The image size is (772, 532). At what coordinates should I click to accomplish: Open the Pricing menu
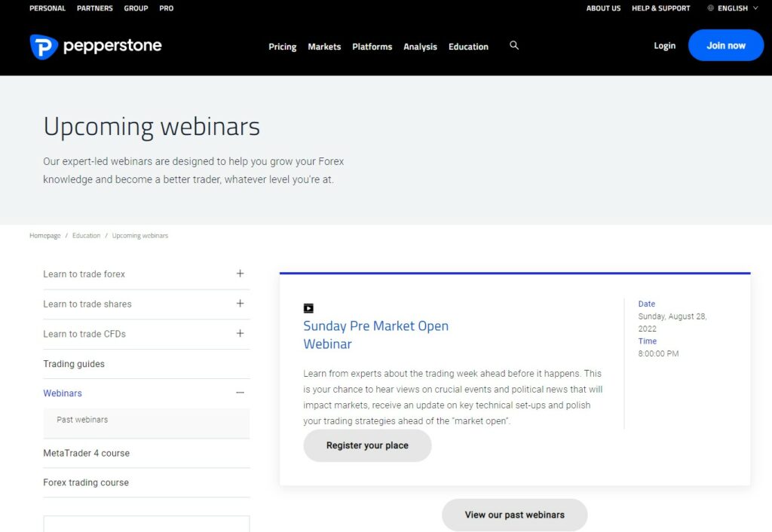point(282,47)
